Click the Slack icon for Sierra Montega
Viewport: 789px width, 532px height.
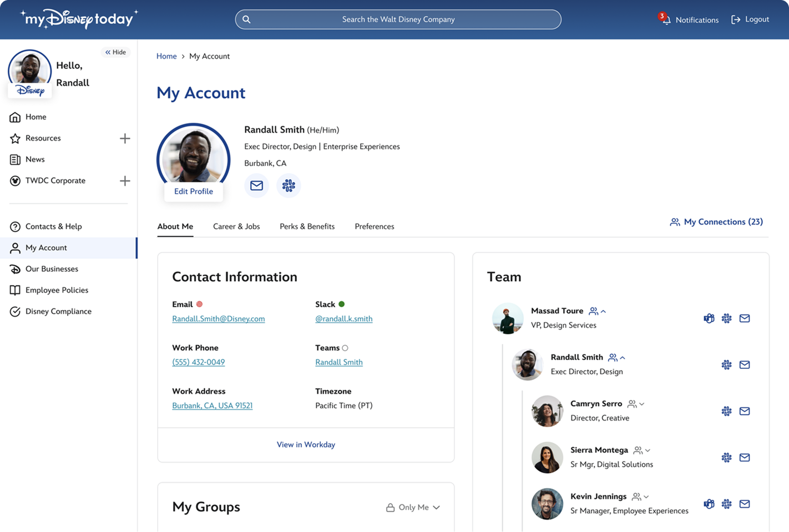pyautogui.click(x=726, y=458)
